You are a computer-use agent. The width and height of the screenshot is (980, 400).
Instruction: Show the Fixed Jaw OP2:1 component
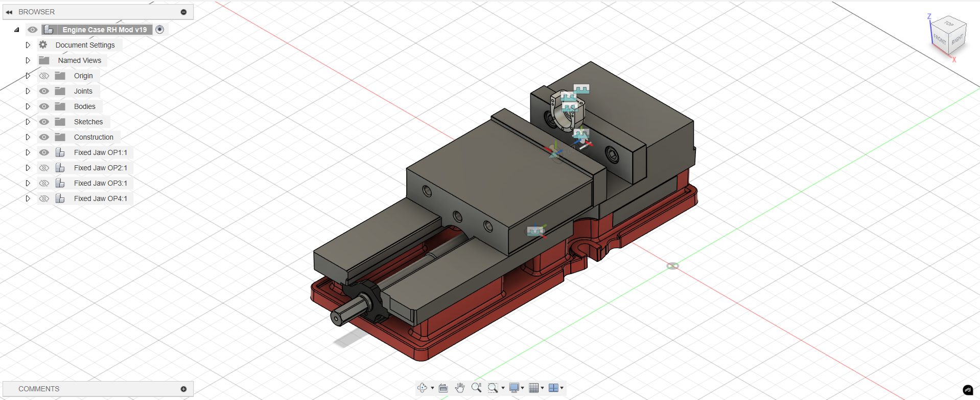point(44,168)
